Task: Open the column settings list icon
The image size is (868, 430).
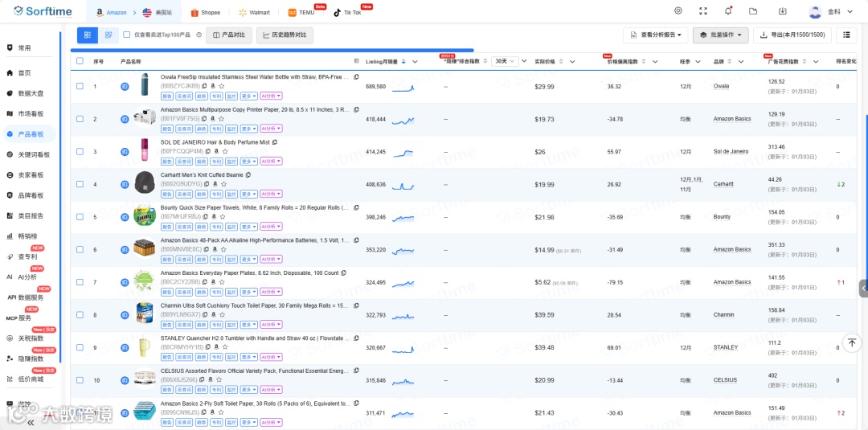Action: [x=846, y=35]
